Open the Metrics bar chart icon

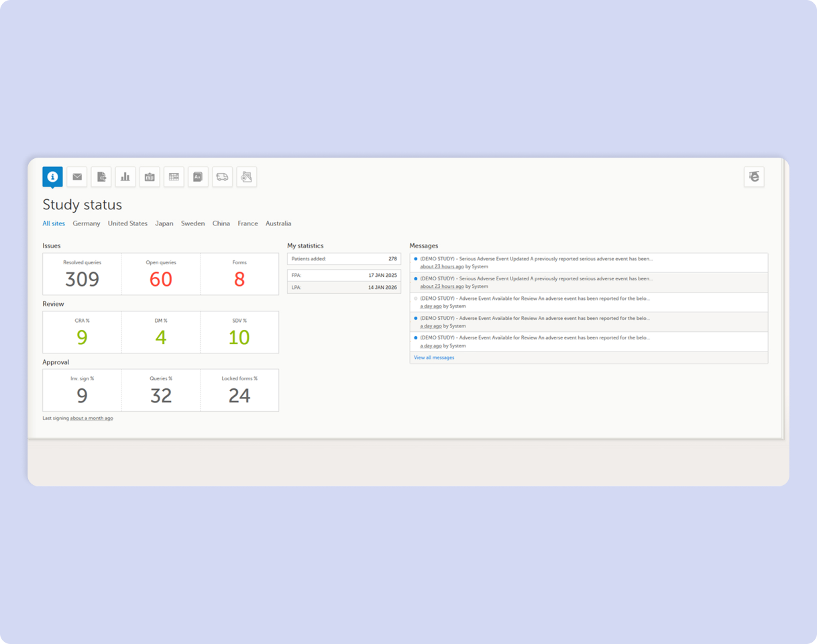coord(125,176)
